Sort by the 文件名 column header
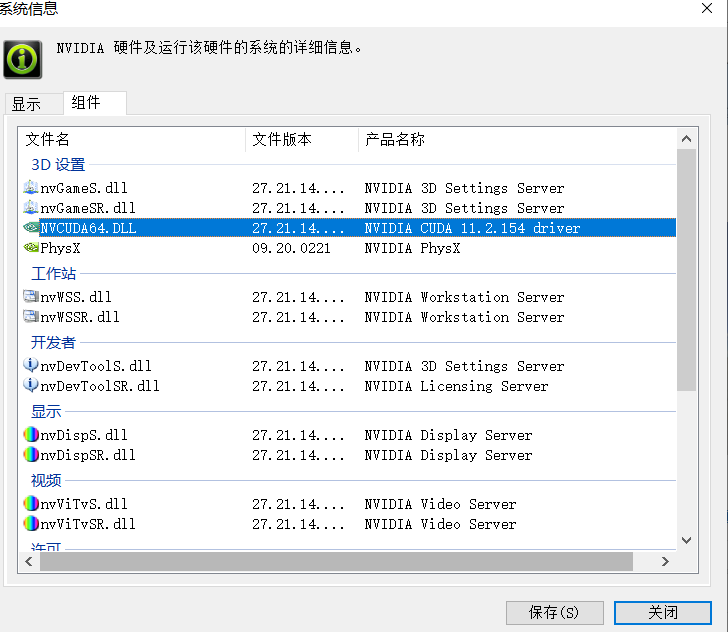728x632 pixels. pyautogui.click(x=131, y=139)
